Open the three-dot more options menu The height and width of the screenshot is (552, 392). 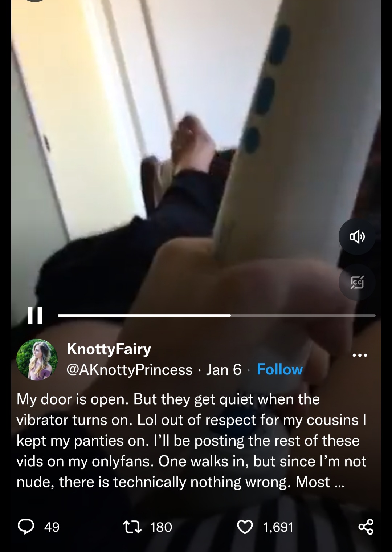(360, 355)
